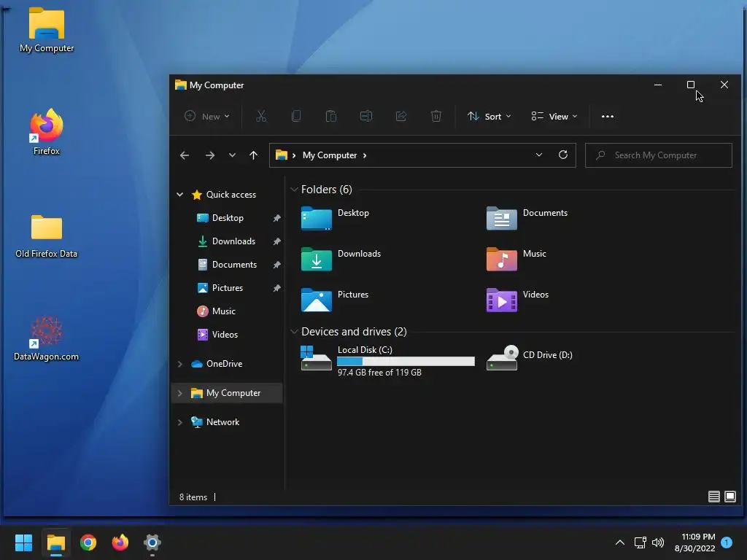Viewport: 747px width, 560px height.
Task: Unpin Pictures via its pin icon
Action: click(276, 288)
